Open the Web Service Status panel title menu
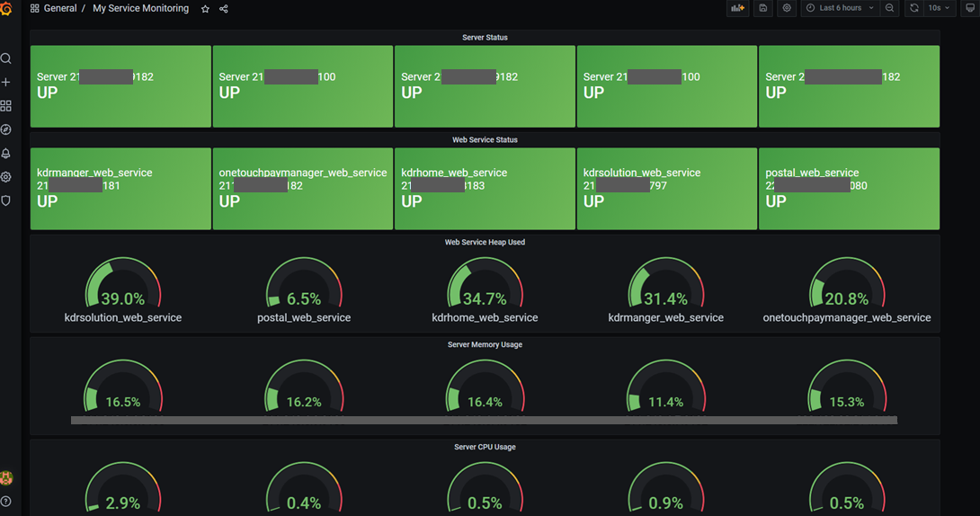 (485, 140)
